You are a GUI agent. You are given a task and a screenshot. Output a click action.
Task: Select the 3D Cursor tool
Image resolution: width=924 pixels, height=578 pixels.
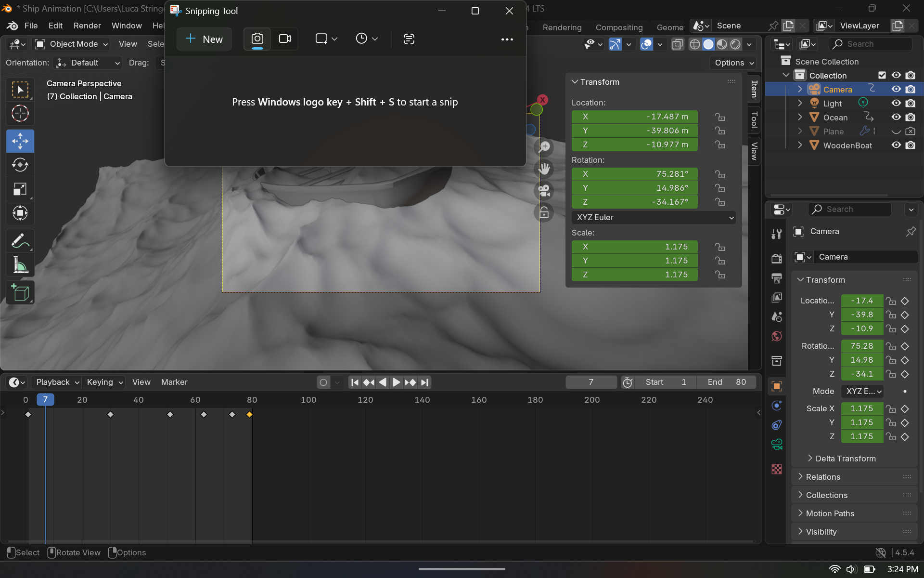pyautogui.click(x=20, y=114)
